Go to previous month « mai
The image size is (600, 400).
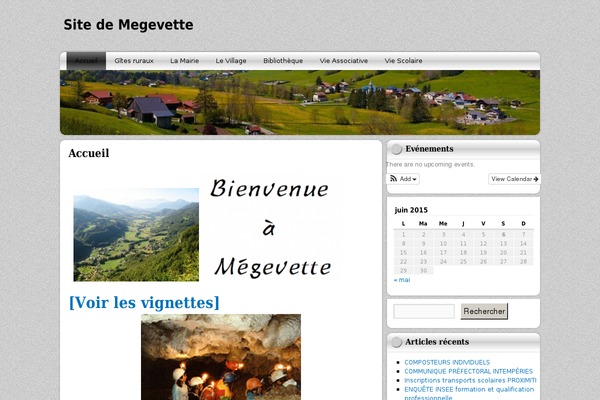(x=402, y=280)
